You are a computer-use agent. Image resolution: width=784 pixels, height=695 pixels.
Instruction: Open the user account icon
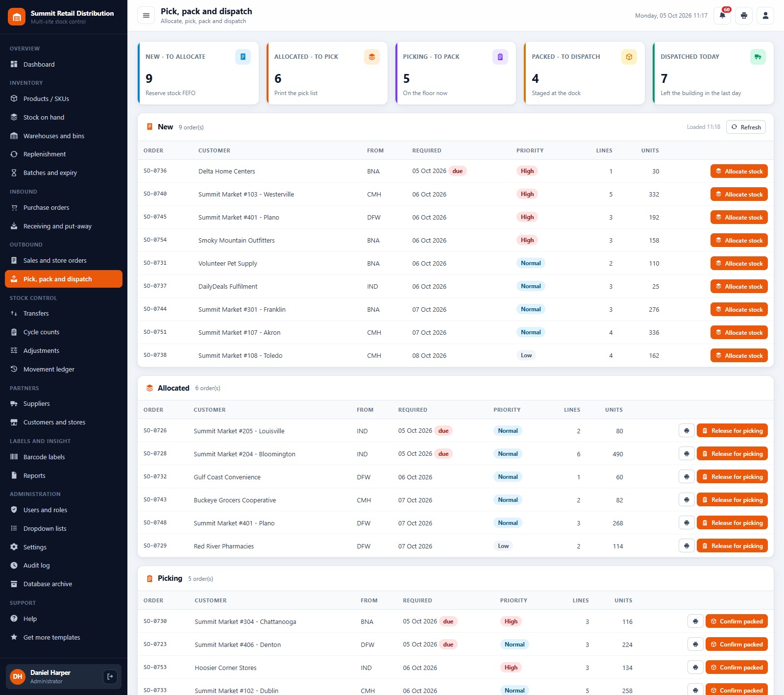point(765,16)
